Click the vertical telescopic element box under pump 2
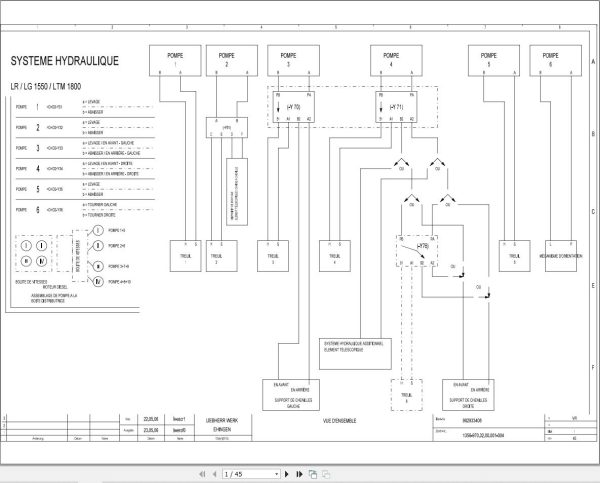 click(x=237, y=192)
